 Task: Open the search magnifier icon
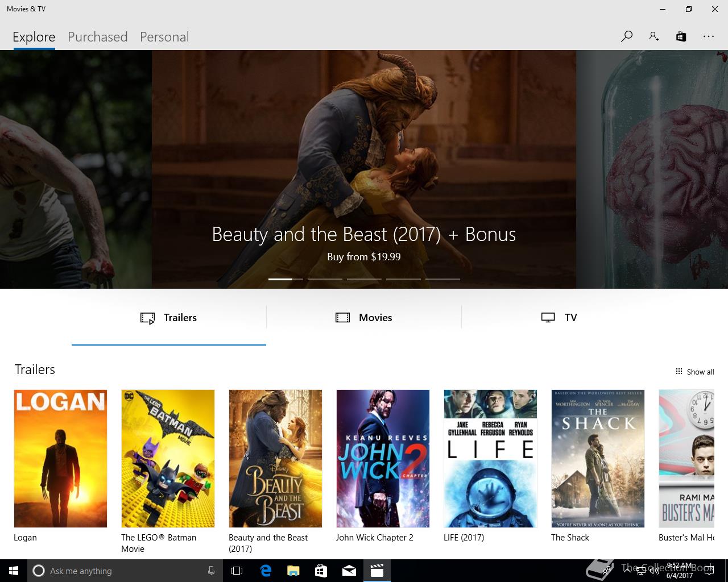pos(627,36)
